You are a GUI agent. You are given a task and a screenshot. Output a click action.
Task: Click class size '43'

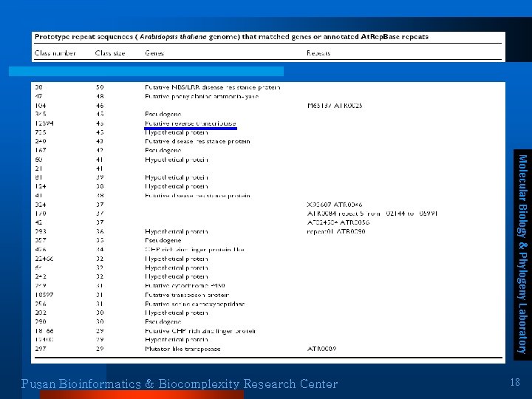coord(100,141)
